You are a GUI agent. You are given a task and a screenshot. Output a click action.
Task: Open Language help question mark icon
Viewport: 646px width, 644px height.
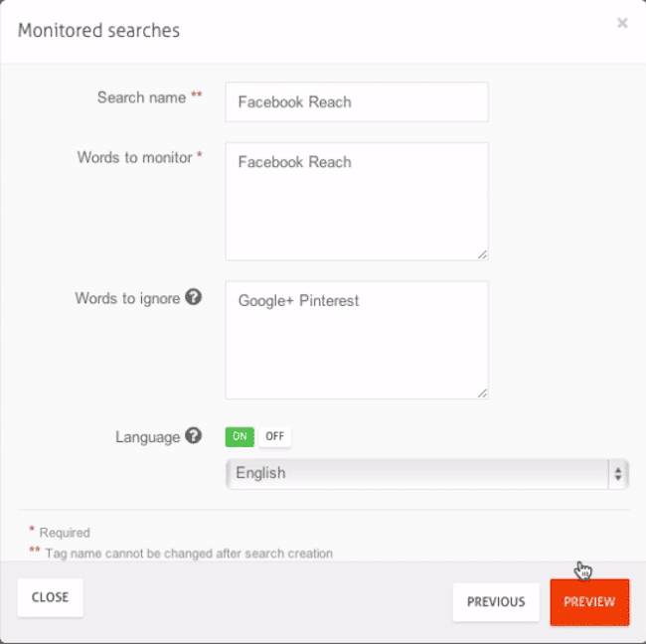(x=193, y=435)
